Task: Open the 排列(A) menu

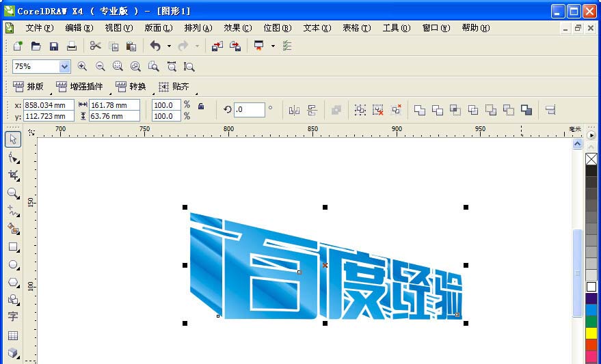Action: pos(198,28)
